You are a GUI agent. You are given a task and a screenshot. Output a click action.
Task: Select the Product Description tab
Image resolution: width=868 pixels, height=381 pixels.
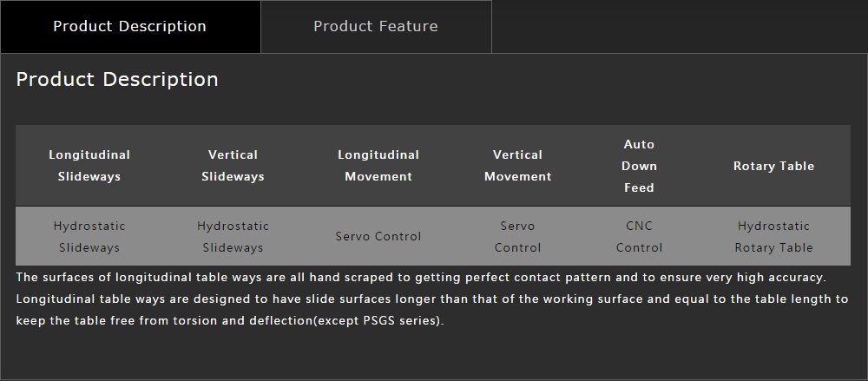[x=130, y=27]
